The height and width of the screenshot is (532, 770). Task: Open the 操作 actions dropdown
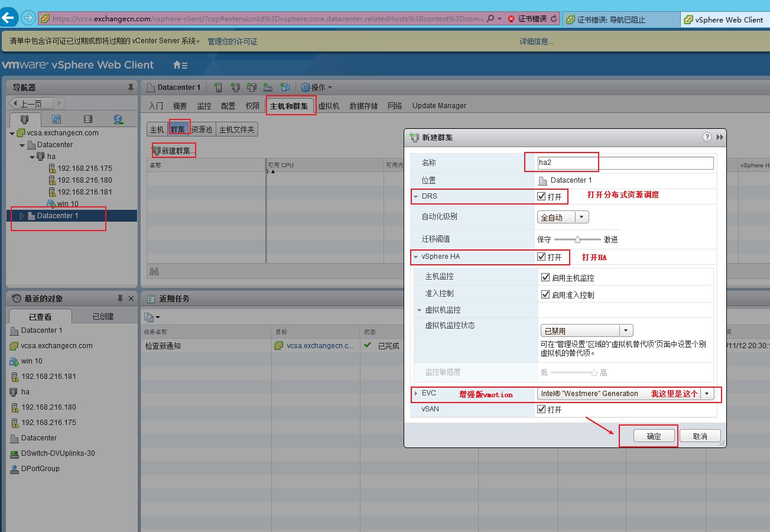[317, 87]
